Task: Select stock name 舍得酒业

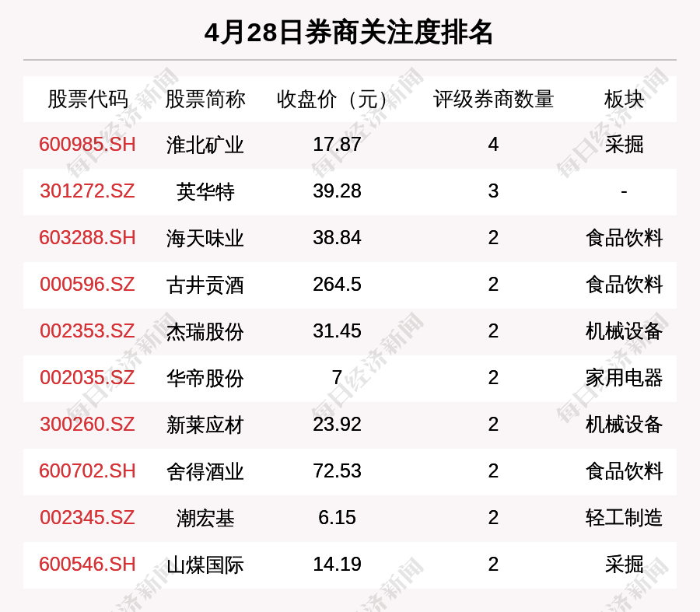Action: (x=205, y=471)
